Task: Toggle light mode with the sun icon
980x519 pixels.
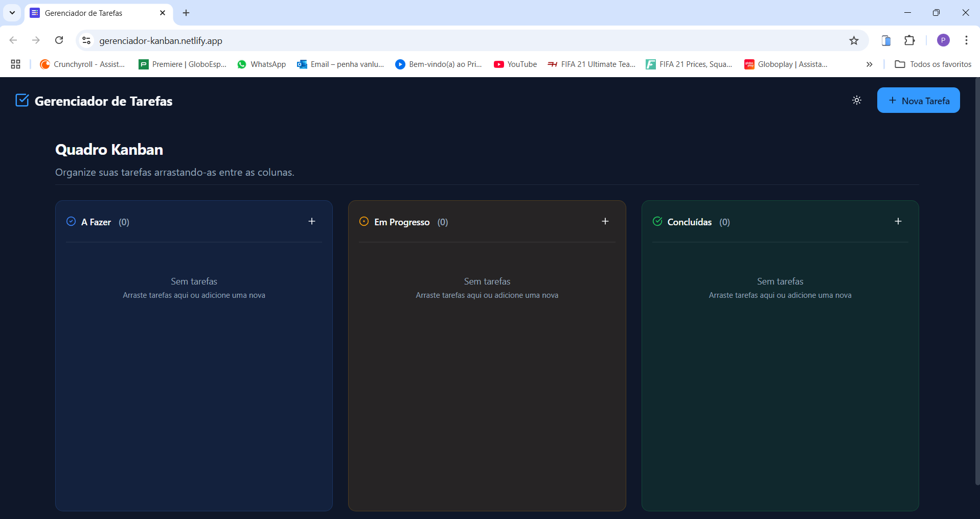Action: 856,100
